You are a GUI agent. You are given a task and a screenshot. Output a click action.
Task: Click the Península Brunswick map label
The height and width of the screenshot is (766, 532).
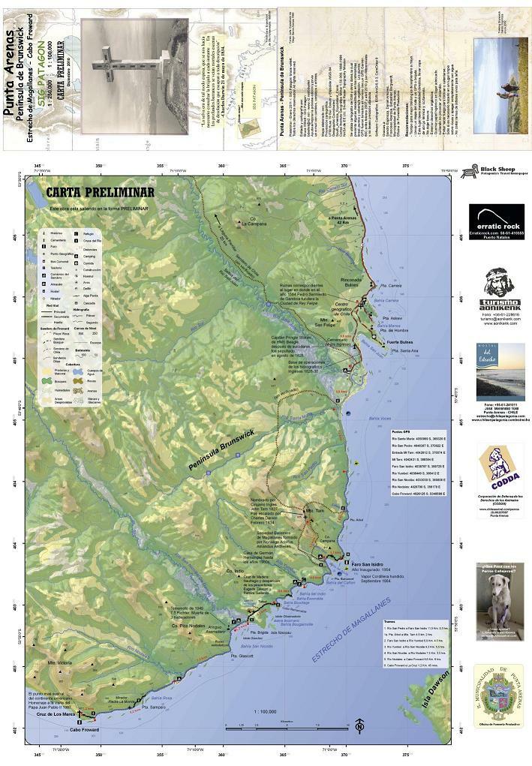pyautogui.click(x=222, y=450)
